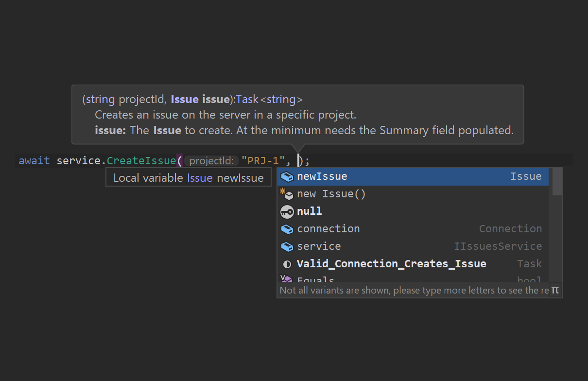Select newIssue from the completion list

(x=322, y=176)
